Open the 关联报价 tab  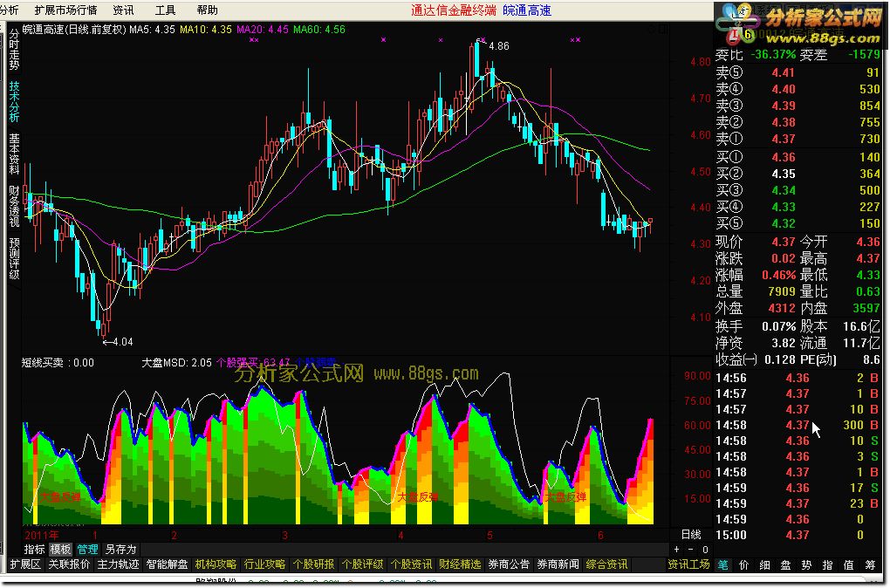click(69, 564)
